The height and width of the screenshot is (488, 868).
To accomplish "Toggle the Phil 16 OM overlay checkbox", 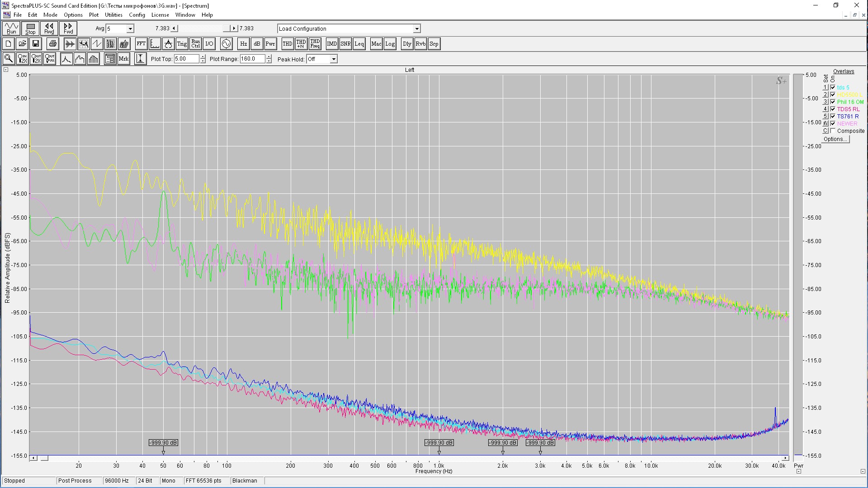I will 833,102.
